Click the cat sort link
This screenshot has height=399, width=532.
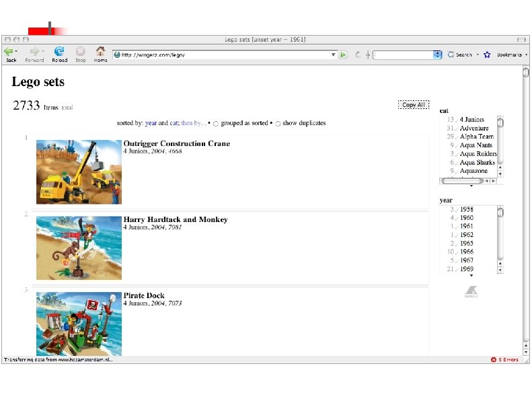point(174,123)
